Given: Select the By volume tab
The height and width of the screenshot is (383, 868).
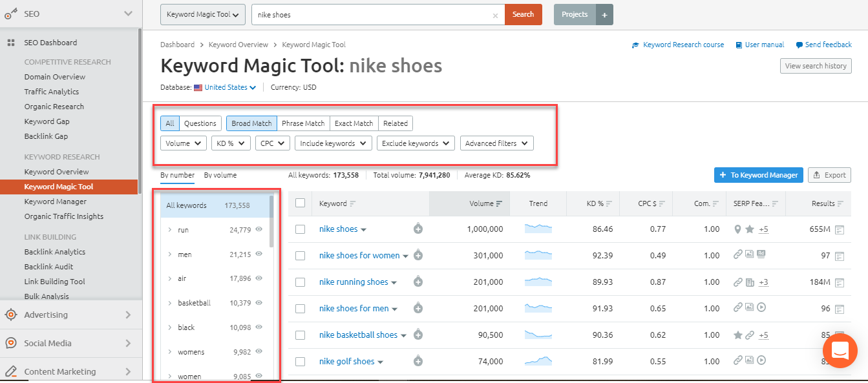Looking at the screenshot, I should pos(220,175).
